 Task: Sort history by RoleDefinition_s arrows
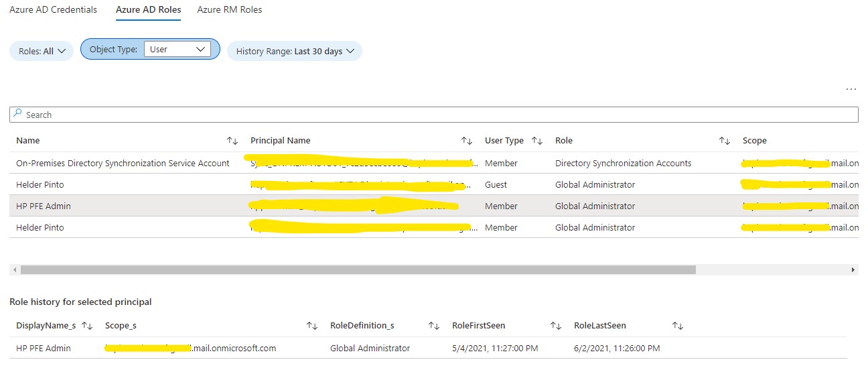coord(434,326)
